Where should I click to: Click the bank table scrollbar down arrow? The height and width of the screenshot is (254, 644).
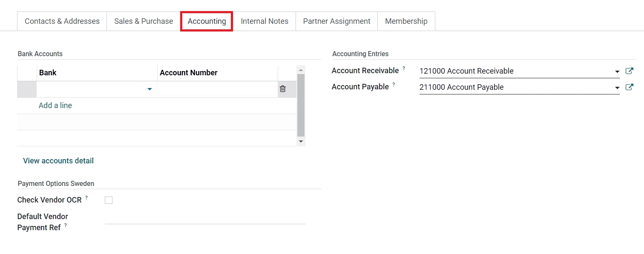click(301, 142)
